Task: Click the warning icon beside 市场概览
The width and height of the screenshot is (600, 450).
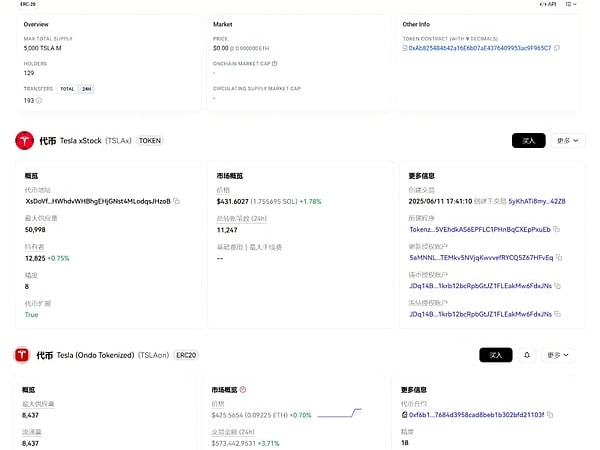Action: click(243, 390)
